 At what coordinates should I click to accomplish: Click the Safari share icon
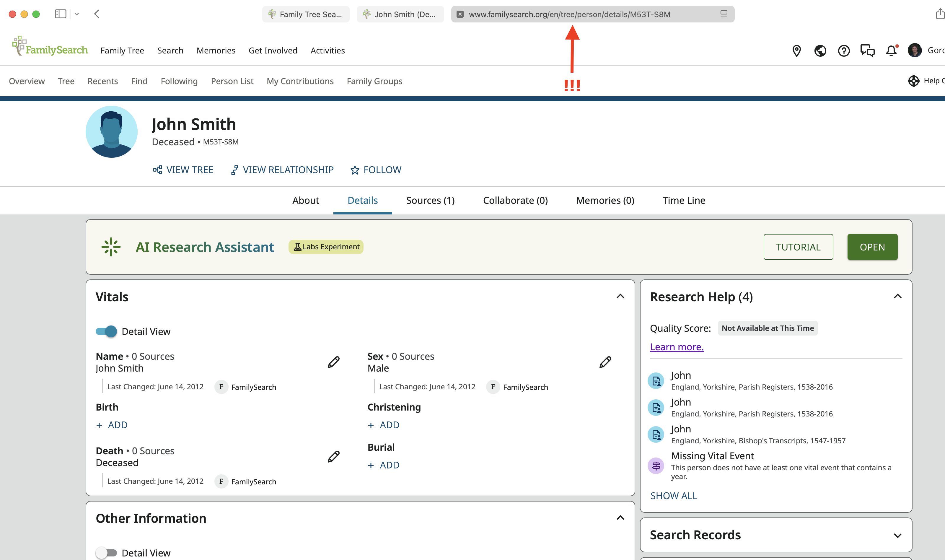click(939, 14)
